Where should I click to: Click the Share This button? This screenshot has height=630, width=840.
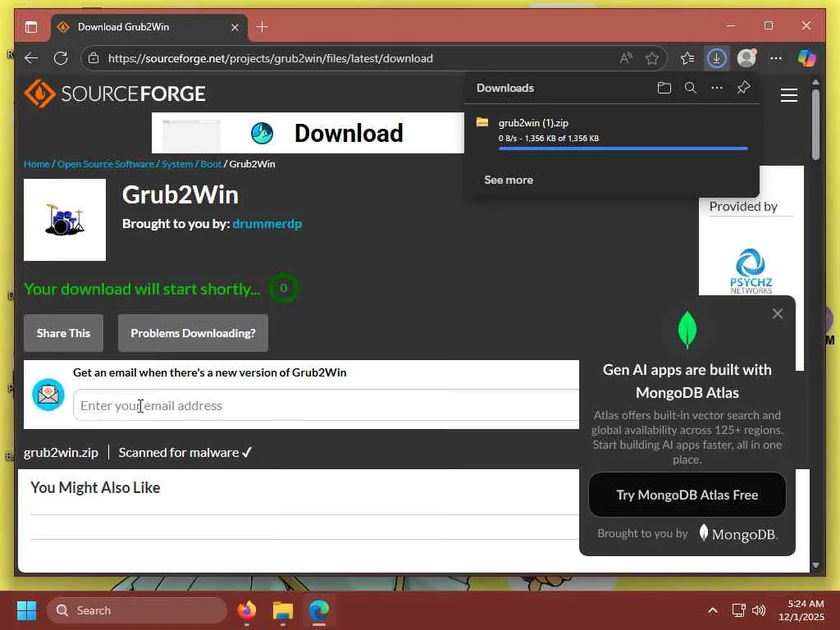pos(63,333)
